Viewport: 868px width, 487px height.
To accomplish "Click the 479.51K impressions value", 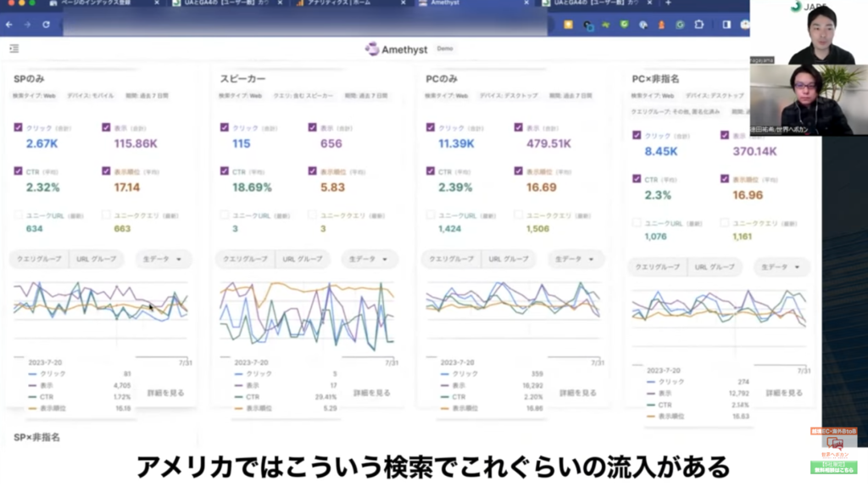I will click(x=548, y=143).
